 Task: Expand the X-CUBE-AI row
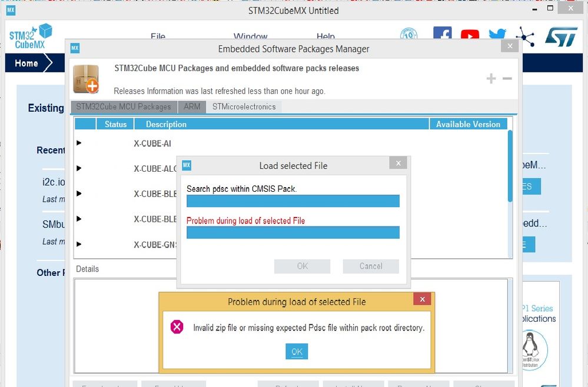click(79, 143)
